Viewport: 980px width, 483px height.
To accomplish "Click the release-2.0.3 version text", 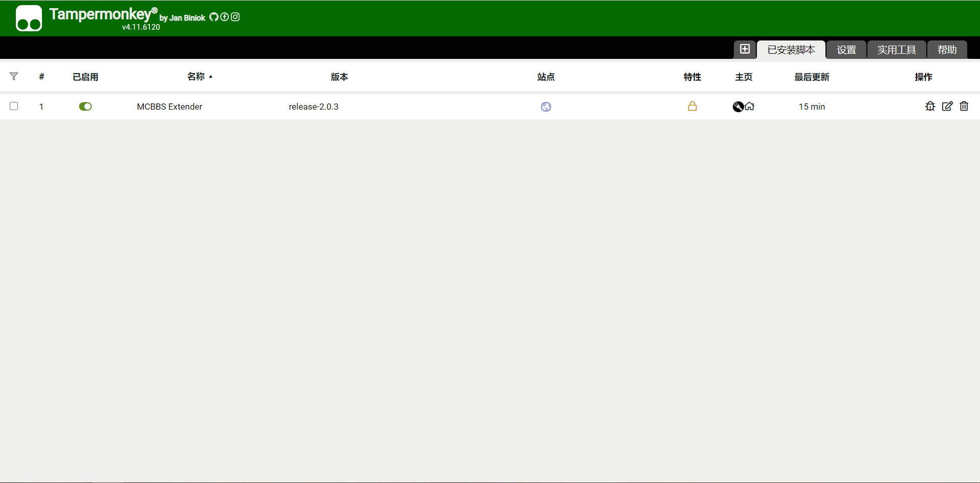I will click(x=314, y=107).
